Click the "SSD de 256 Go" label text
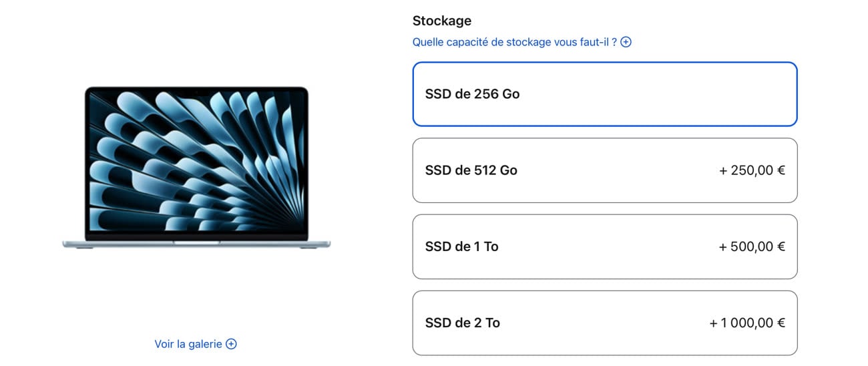 (x=473, y=94)
